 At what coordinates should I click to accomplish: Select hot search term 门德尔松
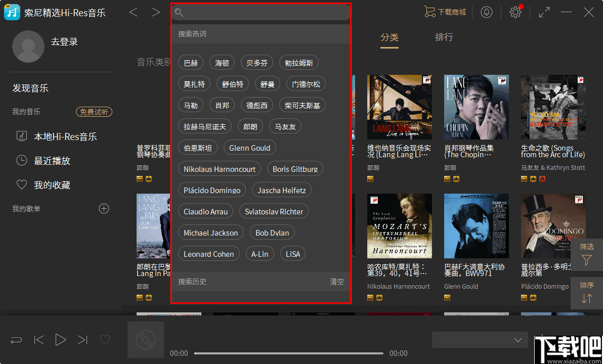306,84
